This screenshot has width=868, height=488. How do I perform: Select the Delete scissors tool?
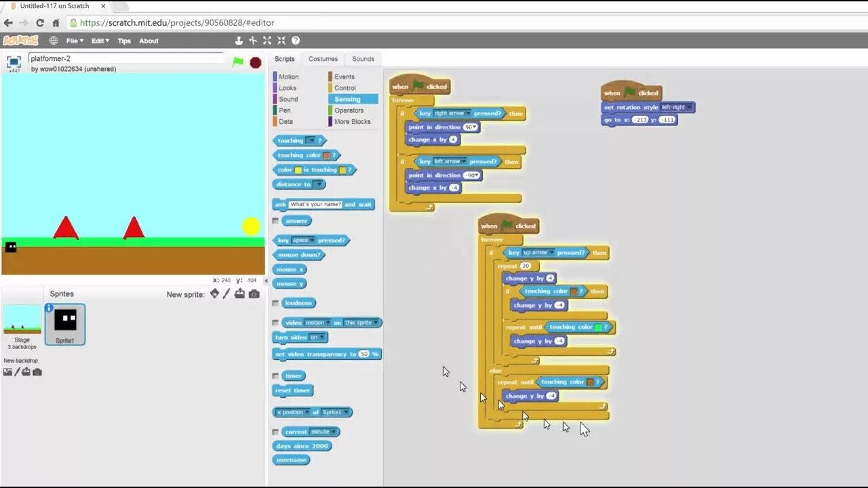253,41
